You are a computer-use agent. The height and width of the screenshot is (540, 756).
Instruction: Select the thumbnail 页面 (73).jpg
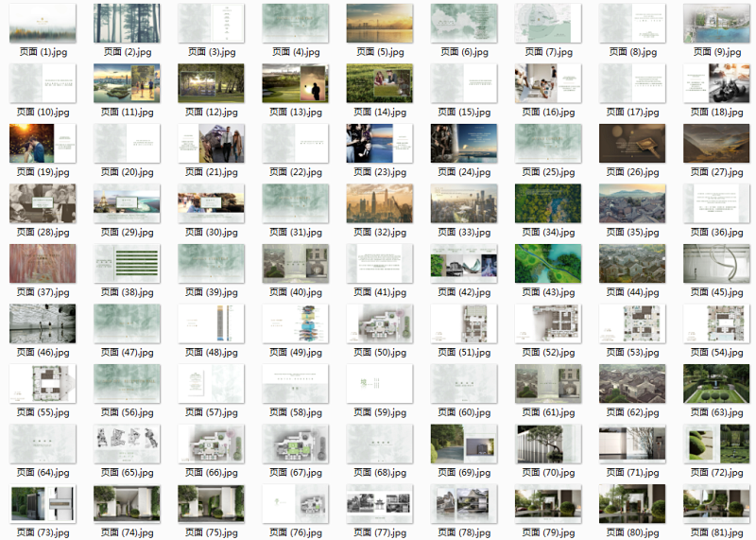pyautogui.click(x=42, y=504)
